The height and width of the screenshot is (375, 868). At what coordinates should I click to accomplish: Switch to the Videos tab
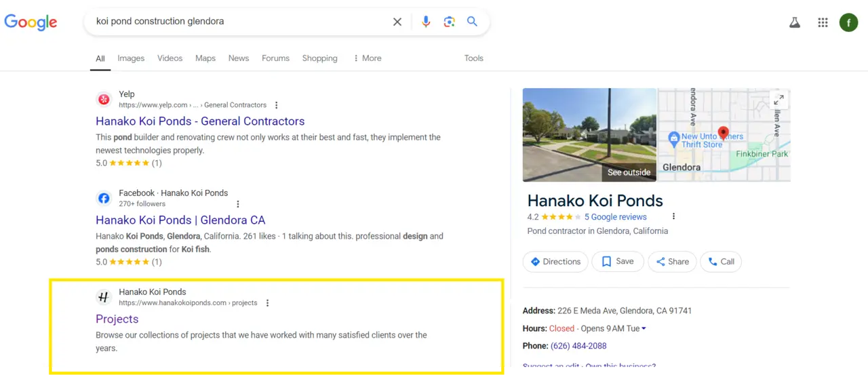(x=170, y=58)
